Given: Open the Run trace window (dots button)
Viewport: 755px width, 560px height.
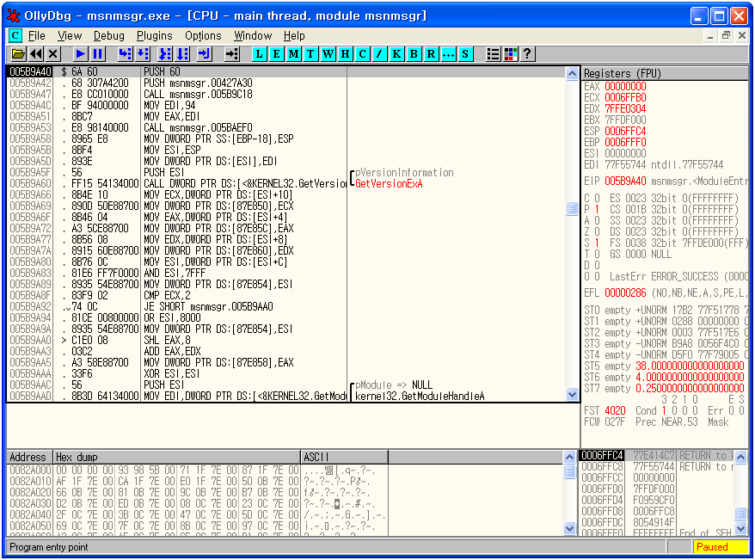Looking at the screenshot, I should point(448,54).
